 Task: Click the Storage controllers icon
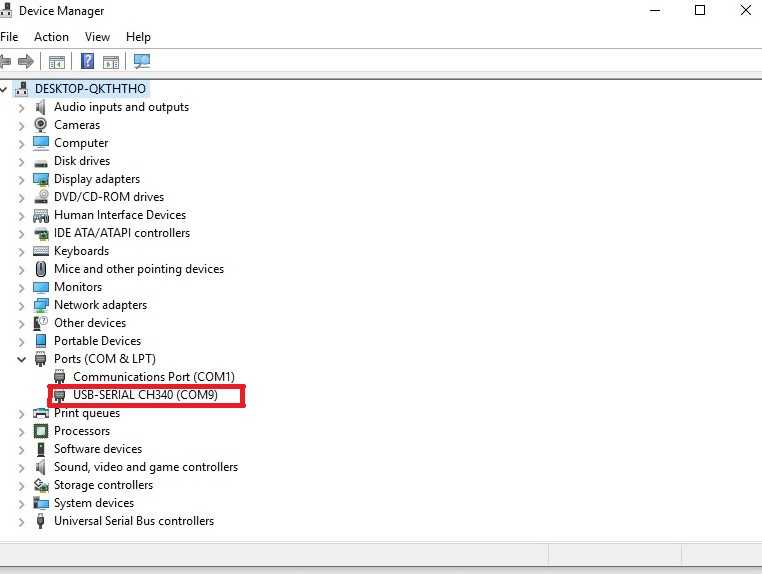point(41,485)
